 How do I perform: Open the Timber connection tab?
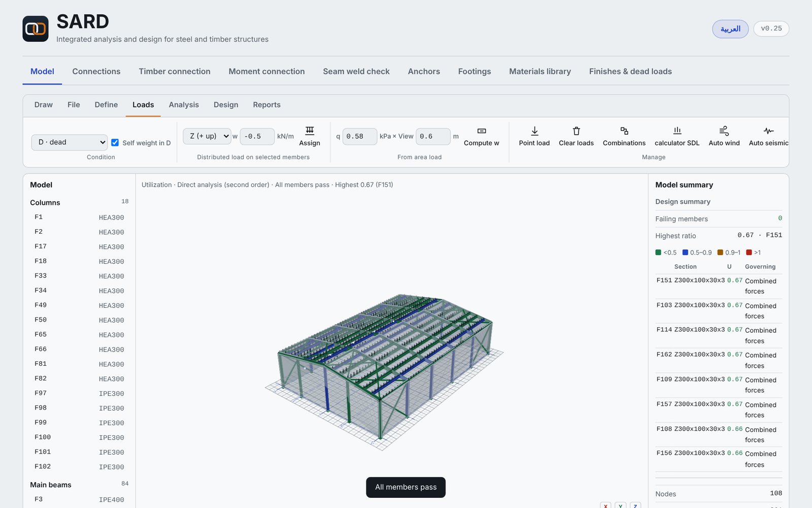[175, 72]
